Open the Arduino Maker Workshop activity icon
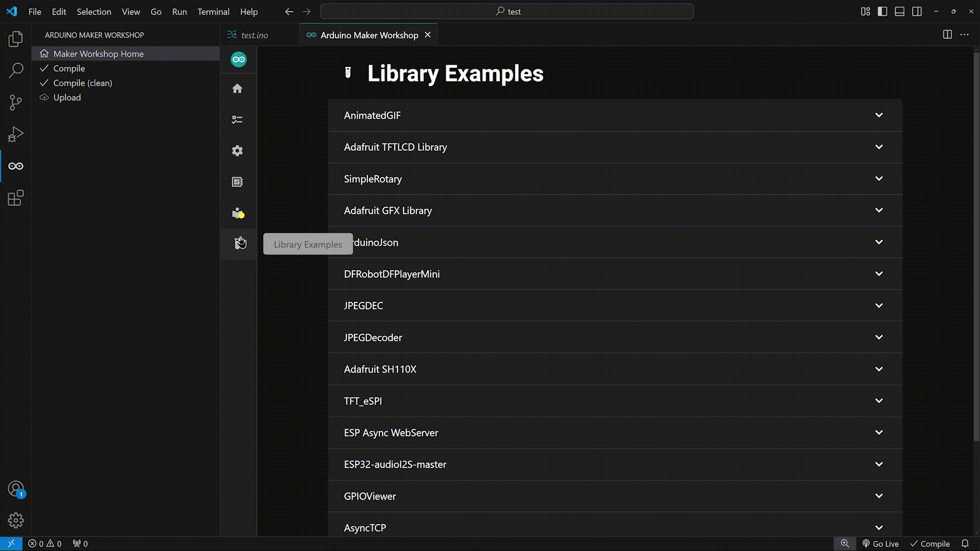980x551 pixels. [x=15, y=166]
